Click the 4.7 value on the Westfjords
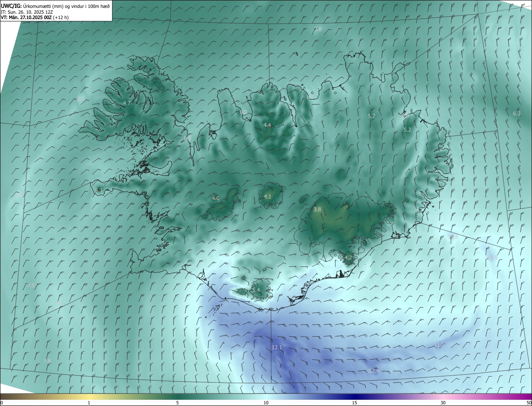532x406 pixels. [x=127, y=103]
